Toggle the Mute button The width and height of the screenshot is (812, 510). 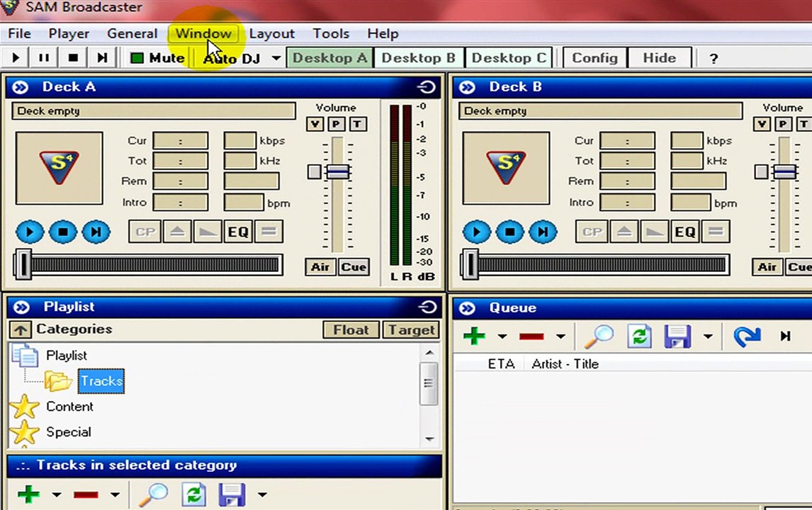coord(157,57)
